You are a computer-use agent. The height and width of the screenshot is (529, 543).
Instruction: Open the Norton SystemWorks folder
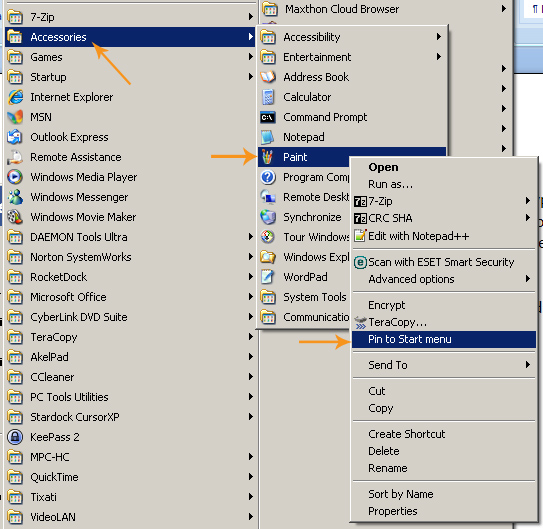click(x=130, y=257)
